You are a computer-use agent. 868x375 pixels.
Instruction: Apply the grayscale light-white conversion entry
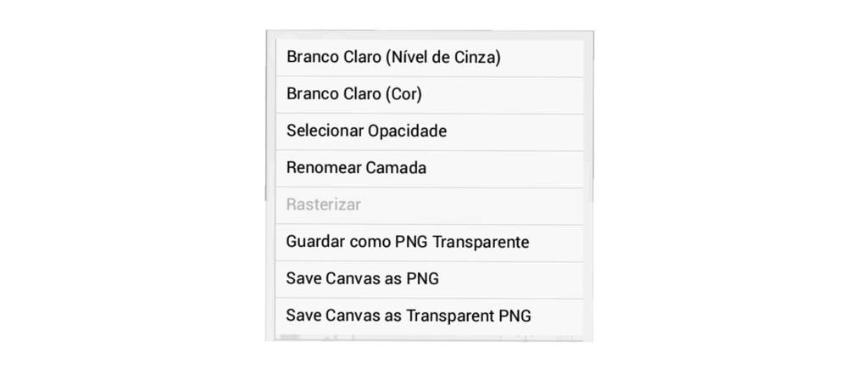430,59
